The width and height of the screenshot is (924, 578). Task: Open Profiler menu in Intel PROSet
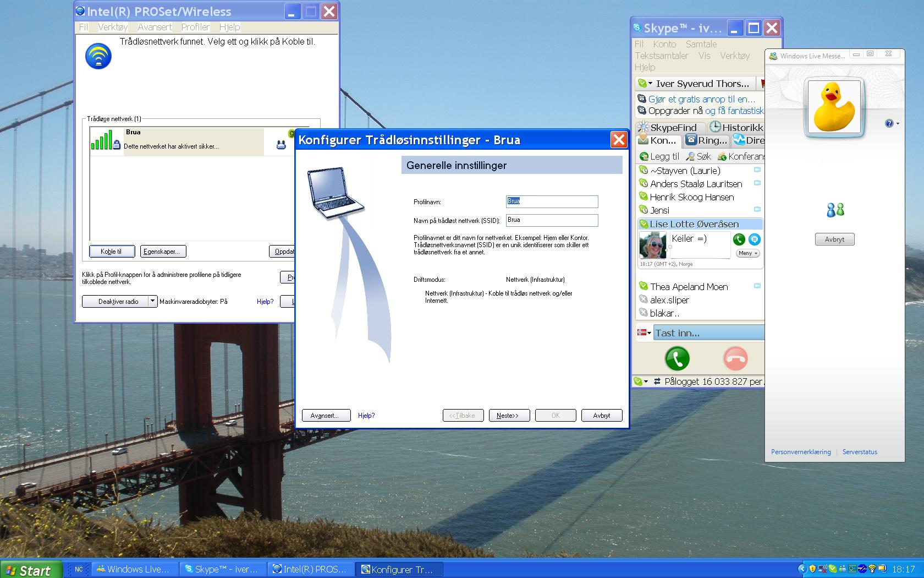[x=195, y=27]
